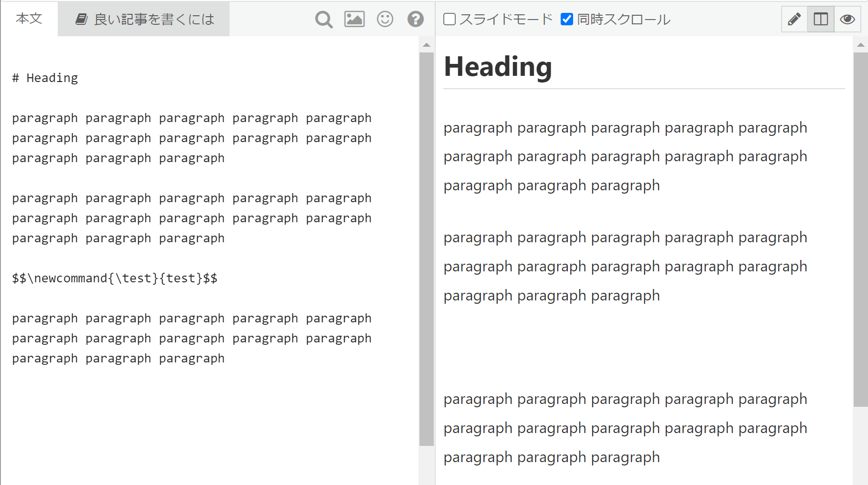This screenshot has height=485, width=868.
Task: Click the 同時スクロール label text
Action: click(x=624, y=19)
